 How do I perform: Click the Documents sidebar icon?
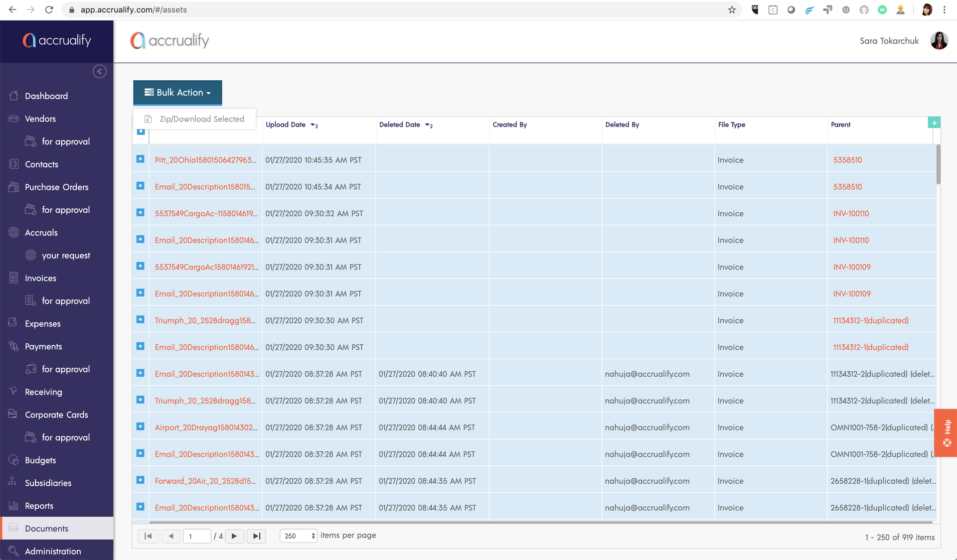click(13, 528)
